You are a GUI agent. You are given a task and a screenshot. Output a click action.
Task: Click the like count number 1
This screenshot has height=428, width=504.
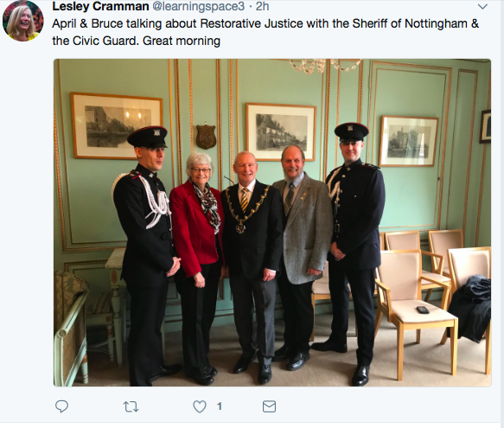pos(220,406)
